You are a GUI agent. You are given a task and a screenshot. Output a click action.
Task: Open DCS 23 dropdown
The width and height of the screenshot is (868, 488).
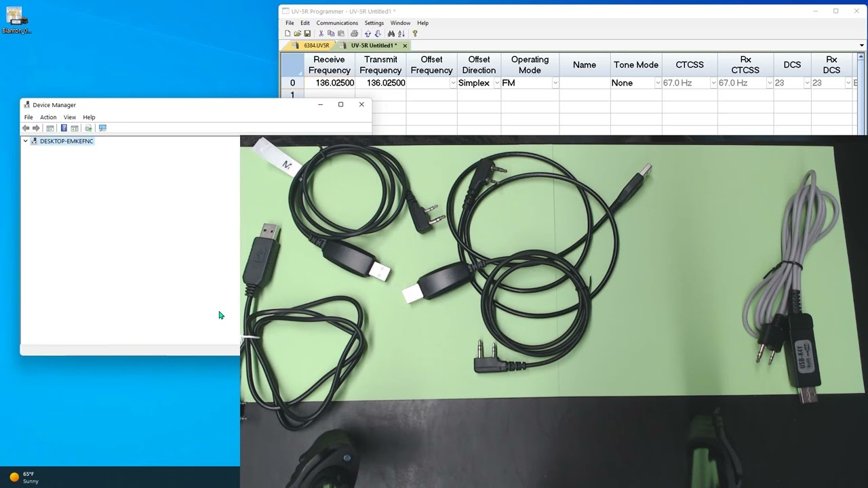click(806, 83)
